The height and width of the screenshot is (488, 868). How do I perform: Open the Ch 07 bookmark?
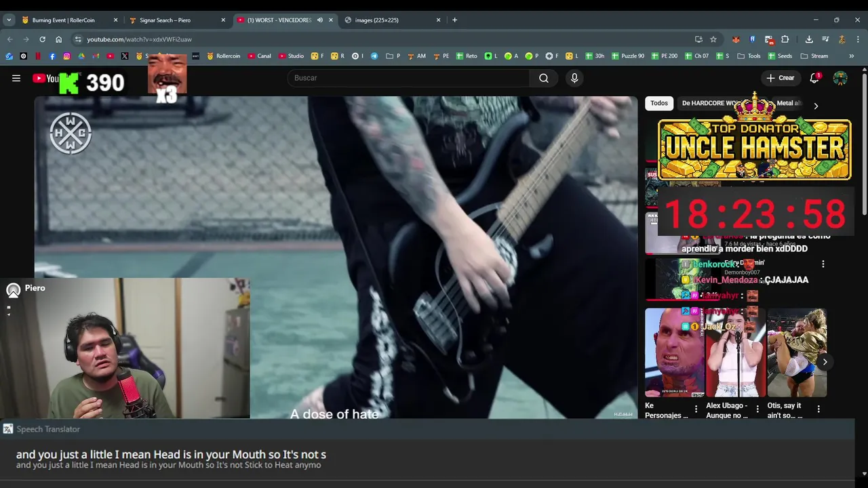coord(696,56)
